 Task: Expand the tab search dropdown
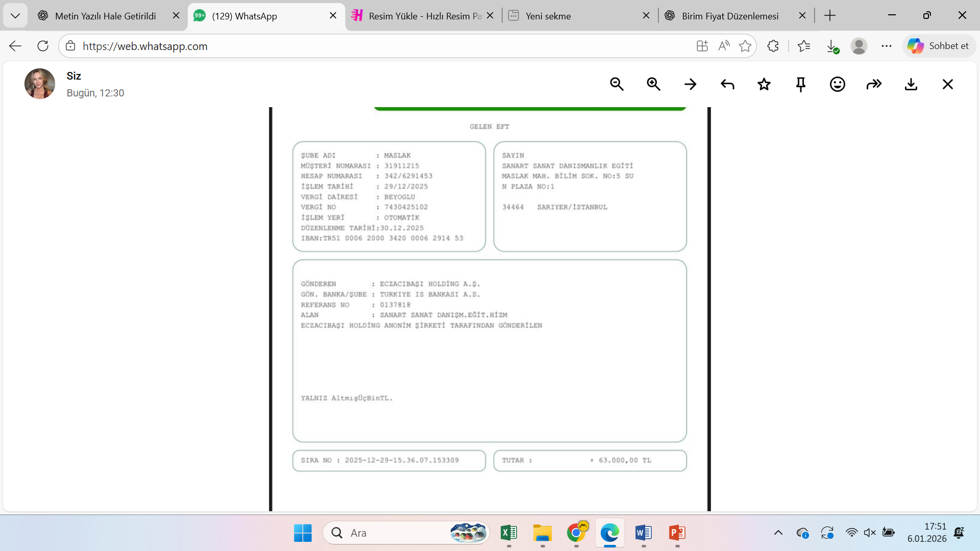tap(15, 16)
